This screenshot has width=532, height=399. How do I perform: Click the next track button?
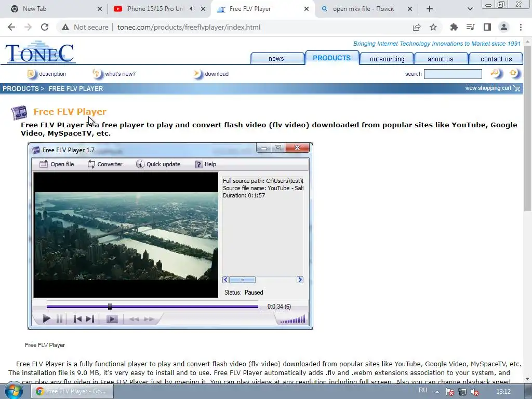point(90,319)
